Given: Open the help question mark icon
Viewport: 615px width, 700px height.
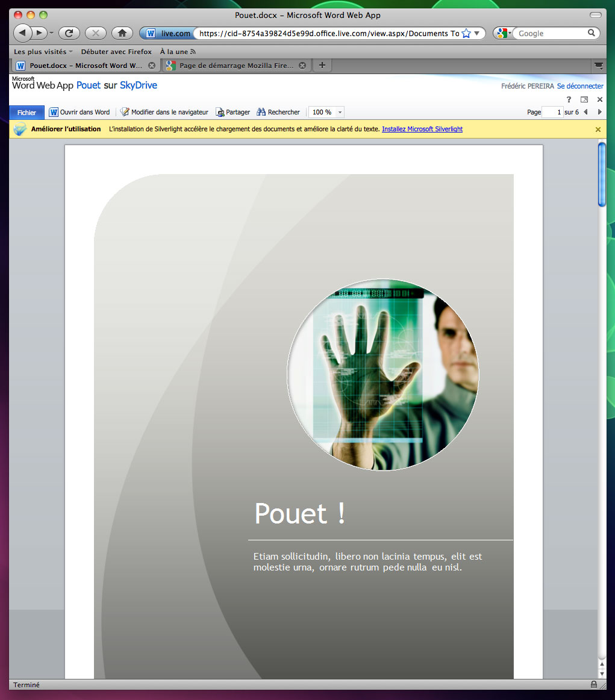Looking at the screenshot, I should [569, 99].
